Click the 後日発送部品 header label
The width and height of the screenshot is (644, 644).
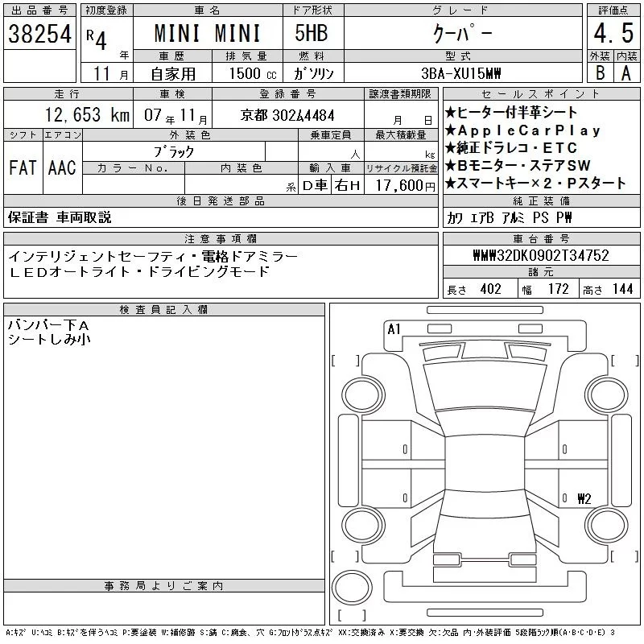tap(221, 200)
